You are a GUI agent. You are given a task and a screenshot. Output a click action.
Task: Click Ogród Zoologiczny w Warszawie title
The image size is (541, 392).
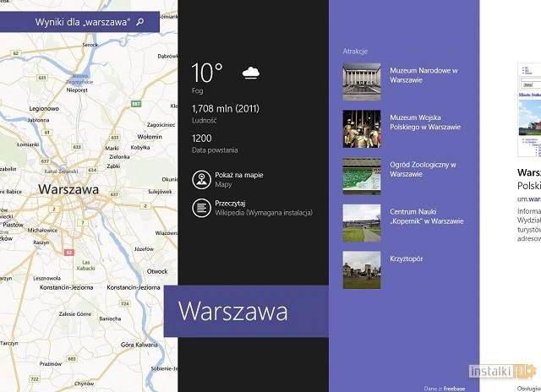coord(423,169)
